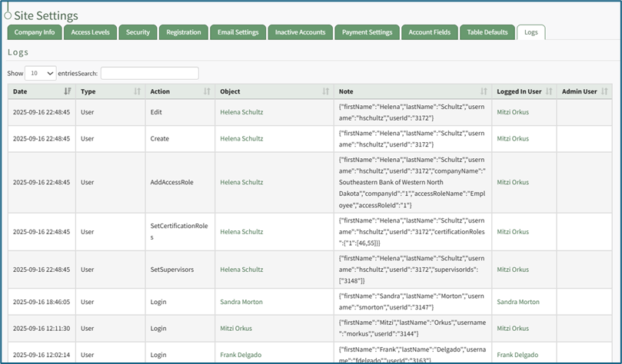Click sort arrows in Logged In User header
This screenshot has width=622, height=364.
[x=549, y=91]
